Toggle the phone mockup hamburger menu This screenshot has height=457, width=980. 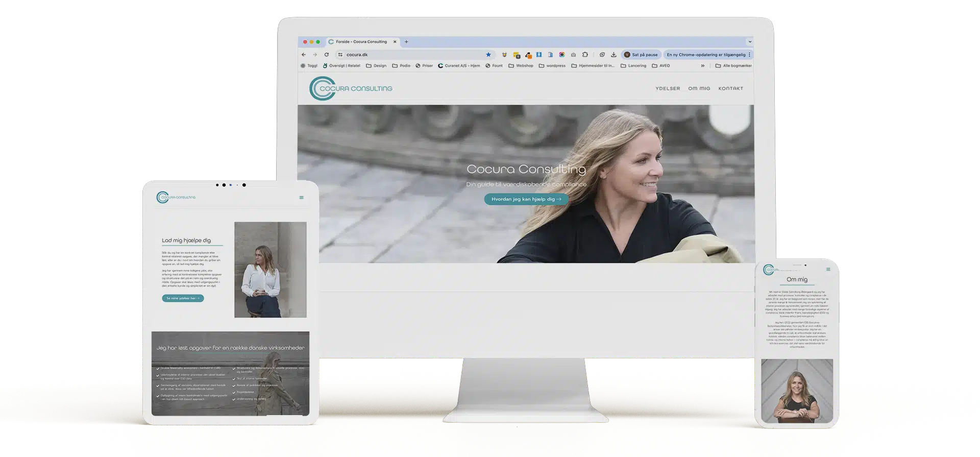pos(828,270)
